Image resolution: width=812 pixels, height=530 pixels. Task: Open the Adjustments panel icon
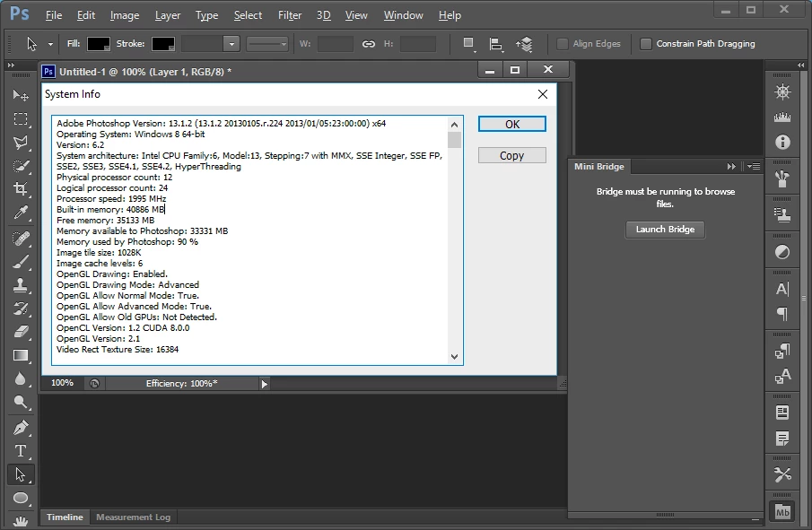[x=782, y=252]
